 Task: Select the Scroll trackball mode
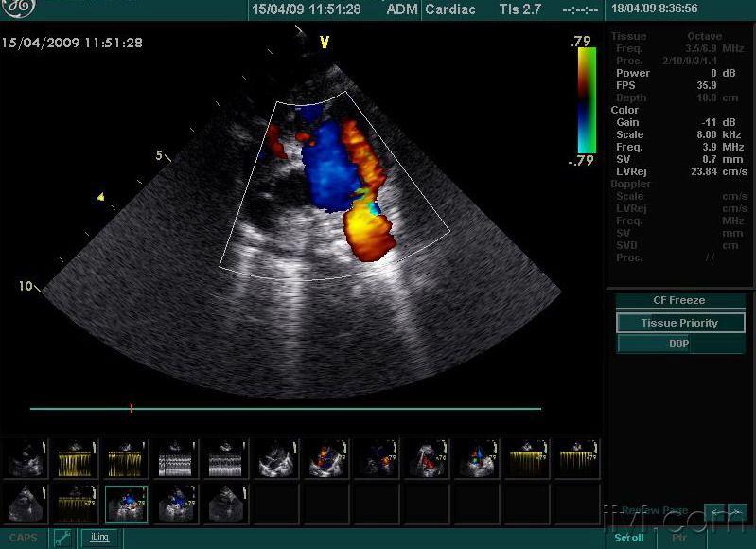point(629,538)
